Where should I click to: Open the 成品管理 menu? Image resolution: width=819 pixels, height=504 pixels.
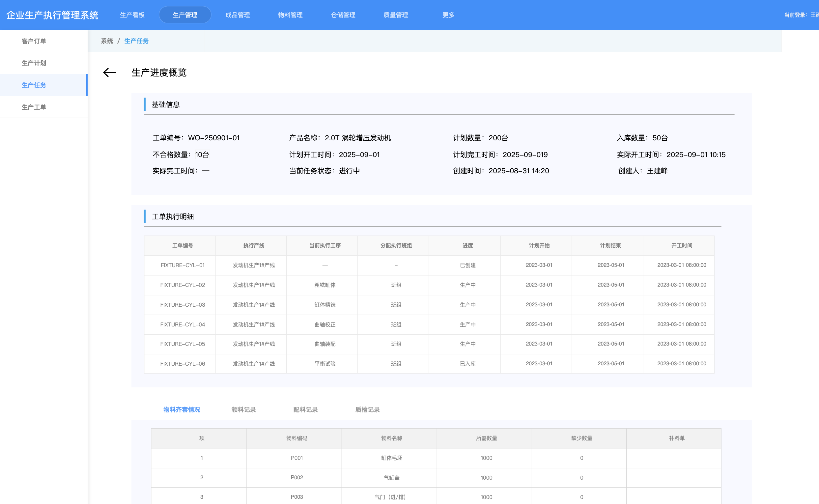click(238, 15)
